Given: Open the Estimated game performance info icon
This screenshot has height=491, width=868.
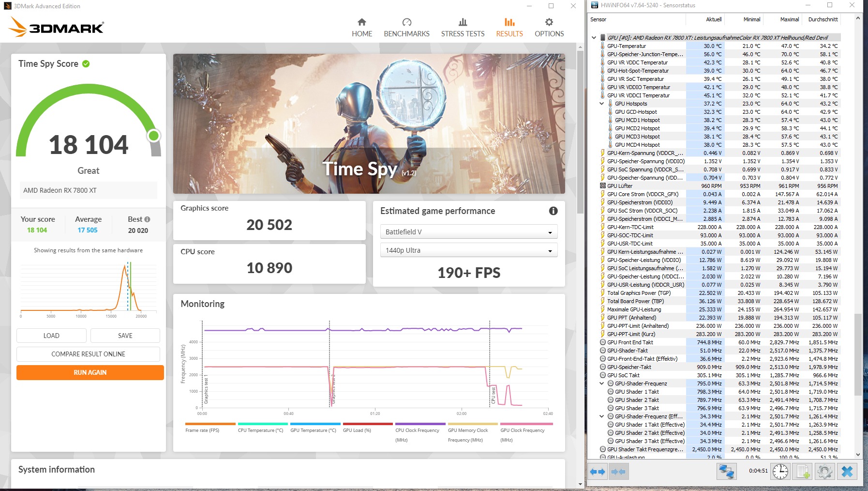Looking at the screenshot, I should (x=553, y=211).
